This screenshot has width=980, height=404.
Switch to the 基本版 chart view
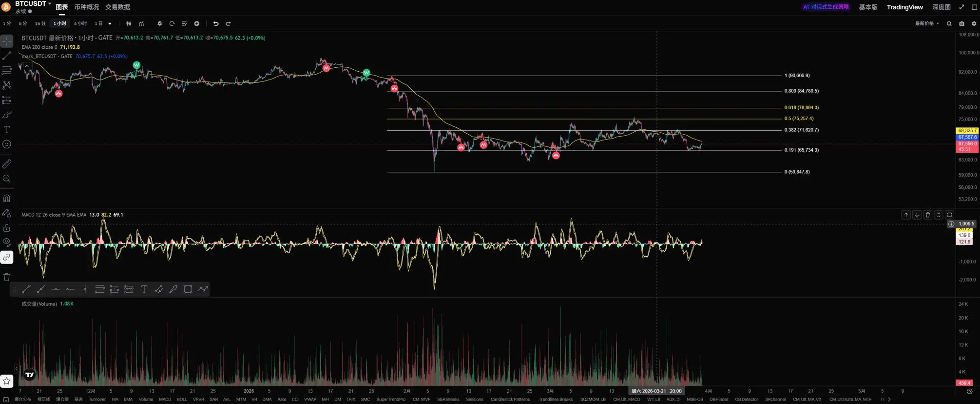click(868, 7)
